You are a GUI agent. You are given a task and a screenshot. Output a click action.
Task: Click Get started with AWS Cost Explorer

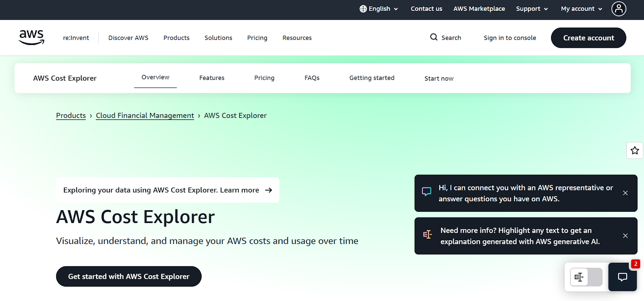coord(129,276)
